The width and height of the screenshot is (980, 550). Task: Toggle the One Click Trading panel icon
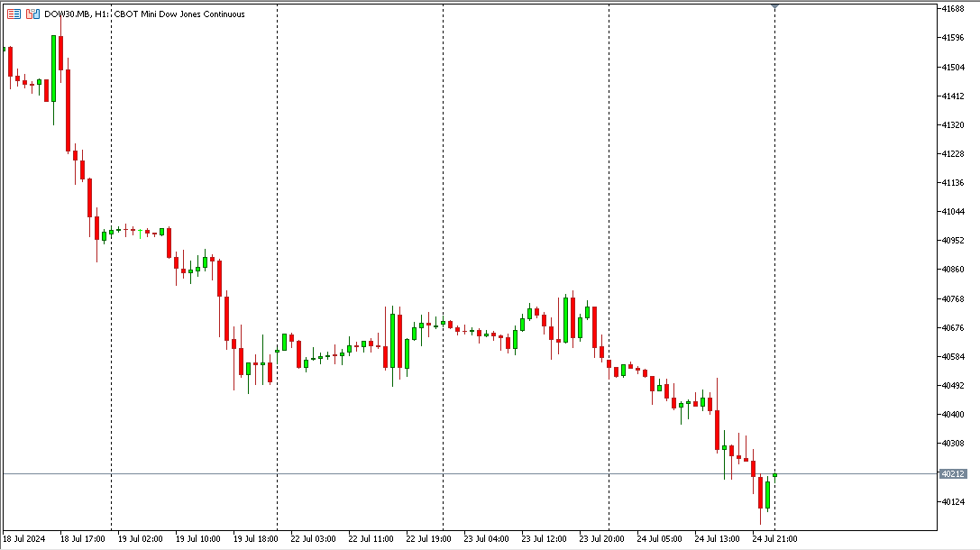click(32, 14)
